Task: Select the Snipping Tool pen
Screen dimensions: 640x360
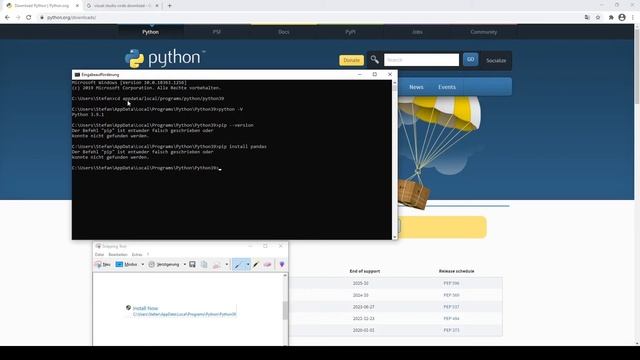Action: tap(238, 265)
